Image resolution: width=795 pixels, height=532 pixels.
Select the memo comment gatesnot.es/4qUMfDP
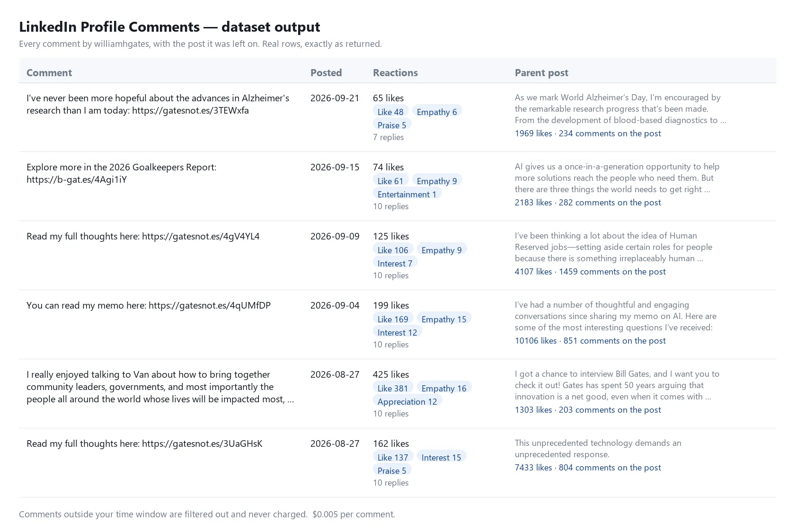149,305
